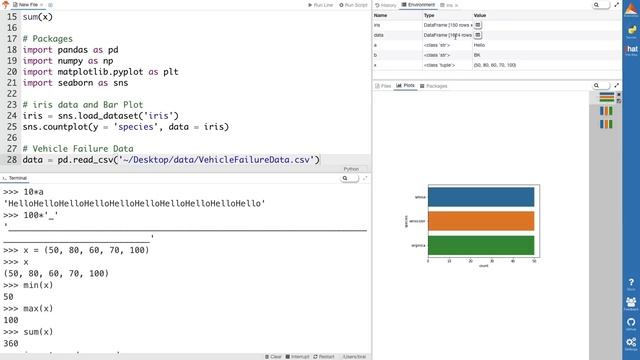Screen dimensions: 640x360
Task: Expand the Environment pane with the arrows icon
Action: (617, 5)
